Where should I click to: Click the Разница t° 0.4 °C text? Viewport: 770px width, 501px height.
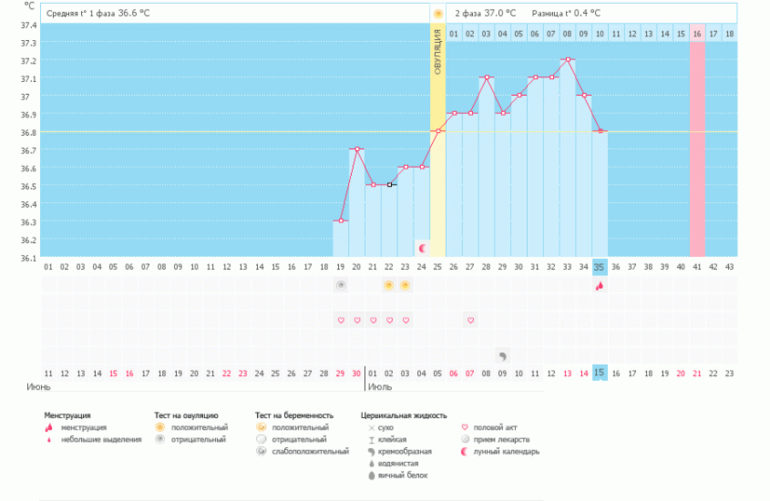click(566, 13)
